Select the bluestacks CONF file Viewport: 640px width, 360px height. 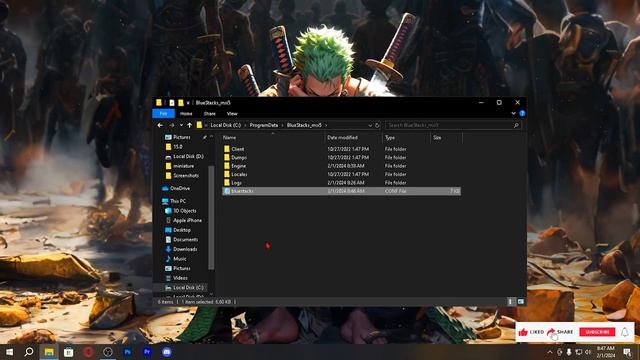coord(341,191)
